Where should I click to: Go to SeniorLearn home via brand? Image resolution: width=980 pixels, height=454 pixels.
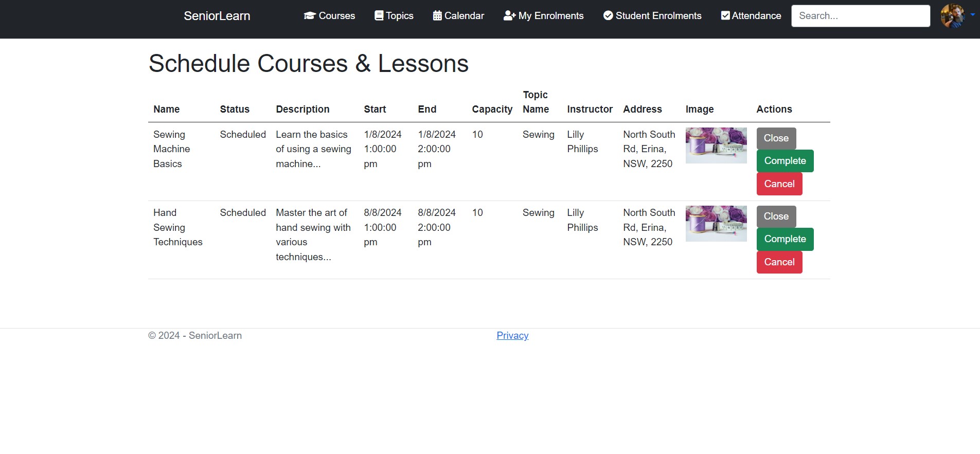point(217,16)
